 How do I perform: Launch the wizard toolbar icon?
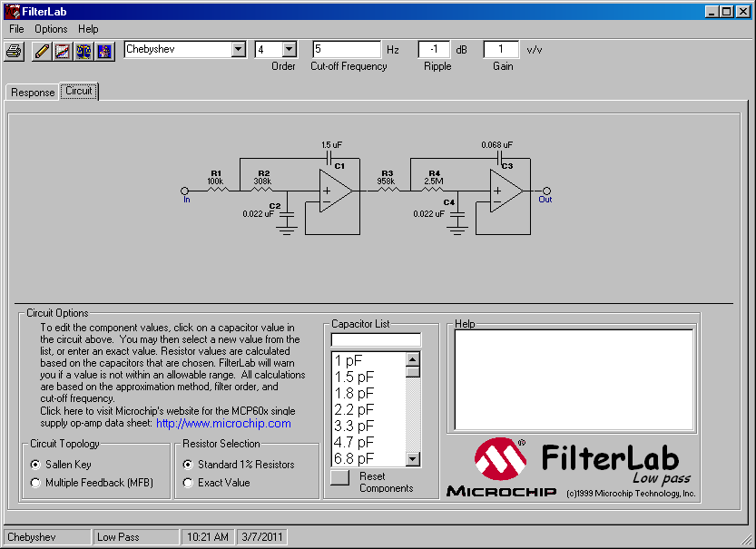tap(104, 51)
